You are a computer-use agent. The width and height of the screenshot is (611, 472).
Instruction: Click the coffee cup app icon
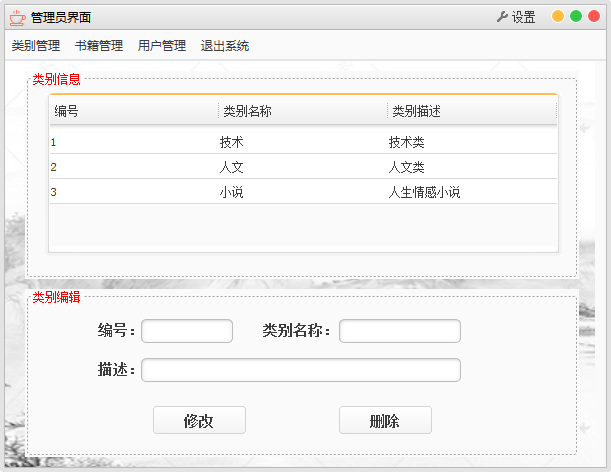point(18,18)
